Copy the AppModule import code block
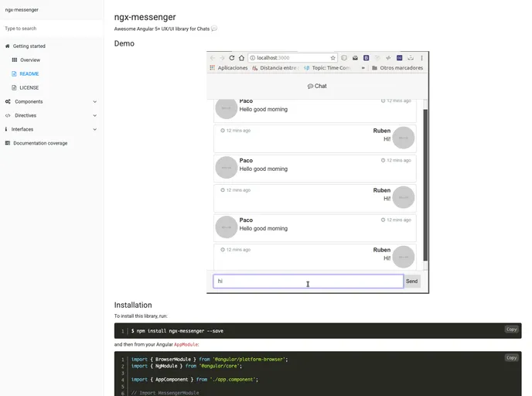Image resolution: width=532 pixels, height=396 pixels. click(x=511, y=357)
